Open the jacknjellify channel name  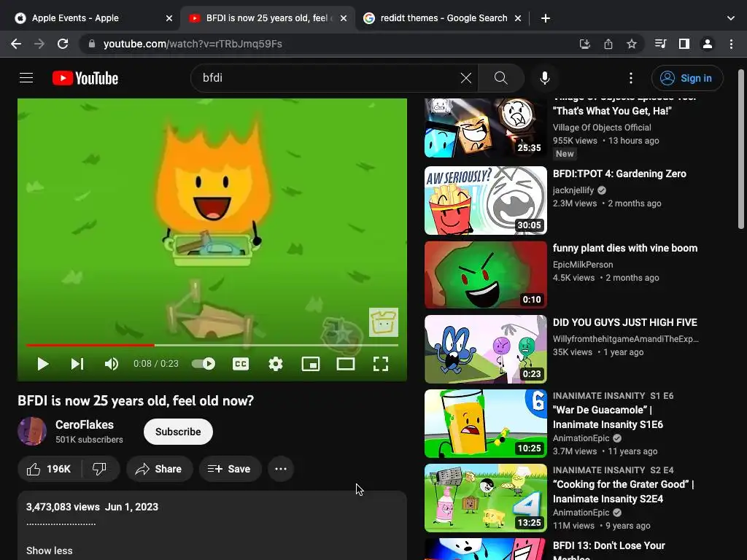pyautogui.click(x=573, y=190)
